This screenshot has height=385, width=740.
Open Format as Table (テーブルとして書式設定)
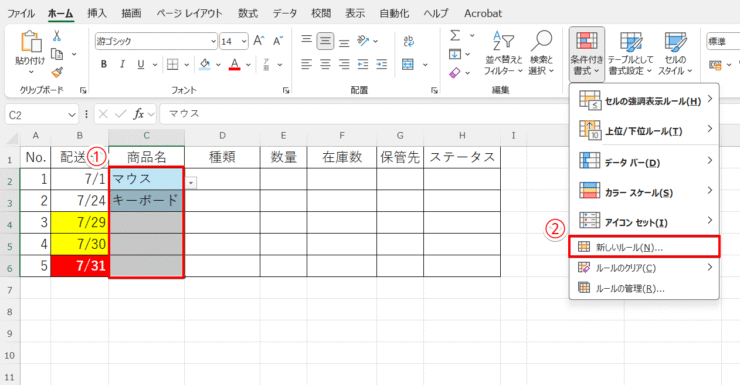pyautogui.click(x=630, y=52)
